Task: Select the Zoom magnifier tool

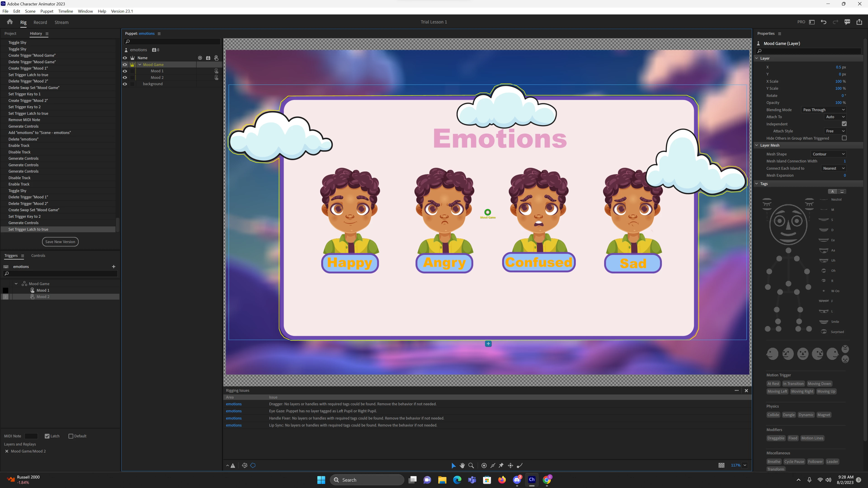Action: (x=471, y=465)
